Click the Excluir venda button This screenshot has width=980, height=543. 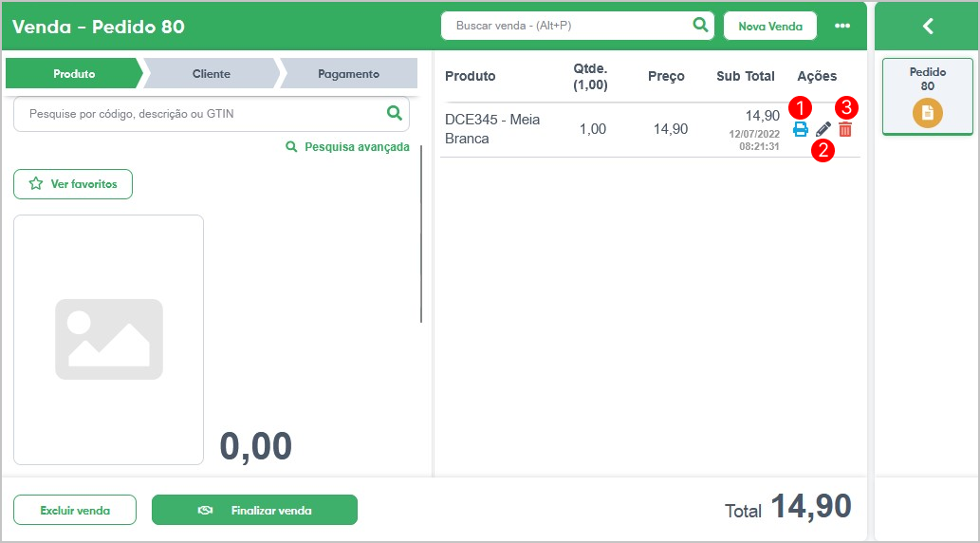[75, 510]
